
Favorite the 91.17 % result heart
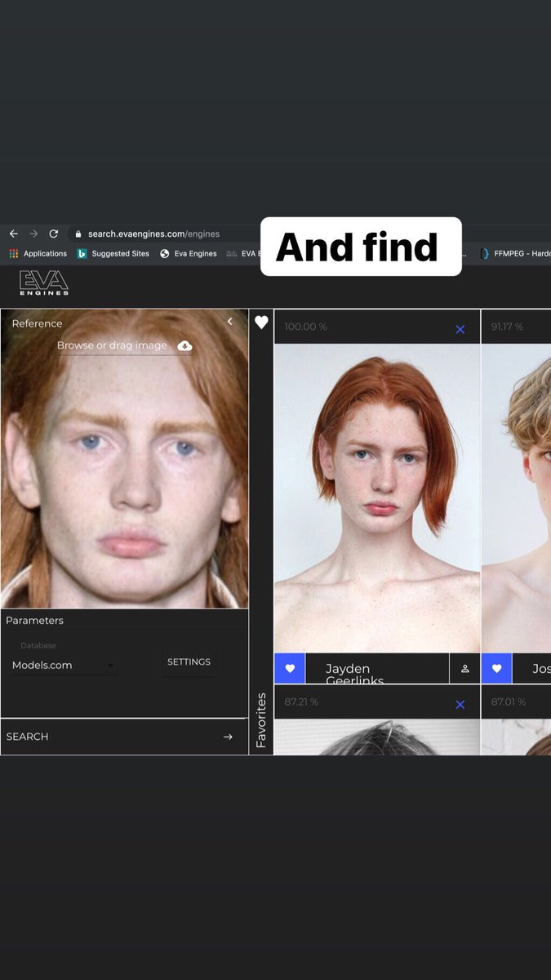[497, 668]
